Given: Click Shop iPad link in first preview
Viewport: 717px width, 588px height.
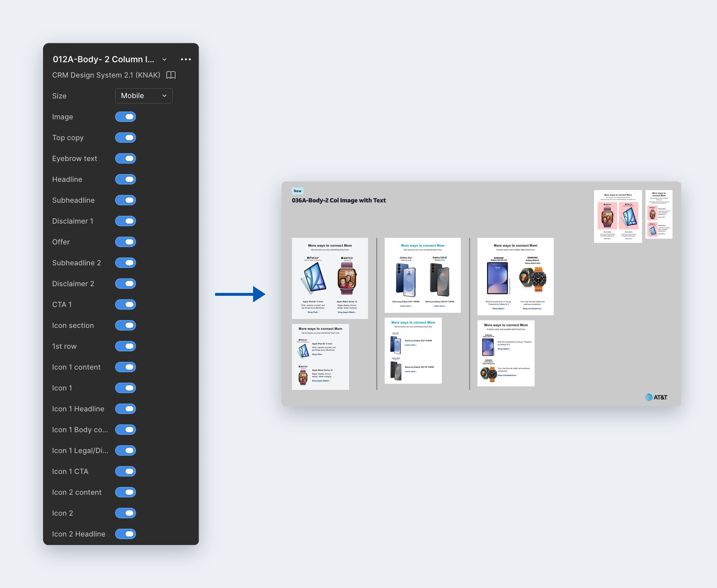Looking at the screenshot, I should [313, 312].
